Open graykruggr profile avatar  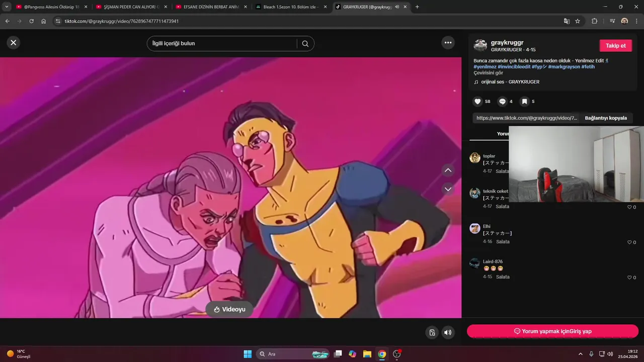pyautogui.click(x=480, y=45)
